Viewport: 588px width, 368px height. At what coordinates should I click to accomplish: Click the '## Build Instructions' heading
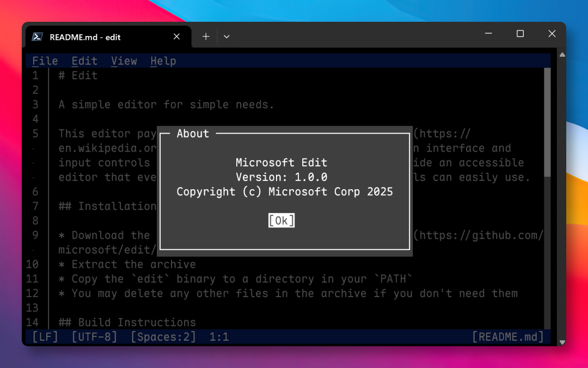[x=127, y=323]
